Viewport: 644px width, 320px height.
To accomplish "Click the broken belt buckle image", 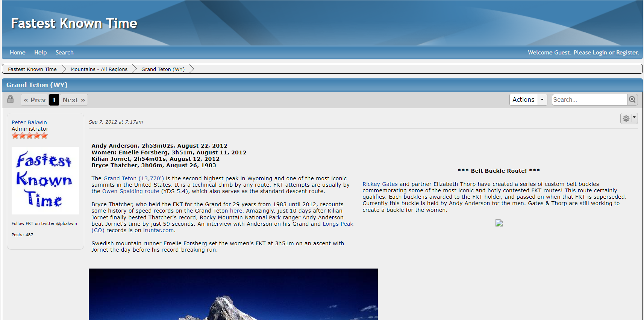I will pyautogui.click(x=499, y=223).
